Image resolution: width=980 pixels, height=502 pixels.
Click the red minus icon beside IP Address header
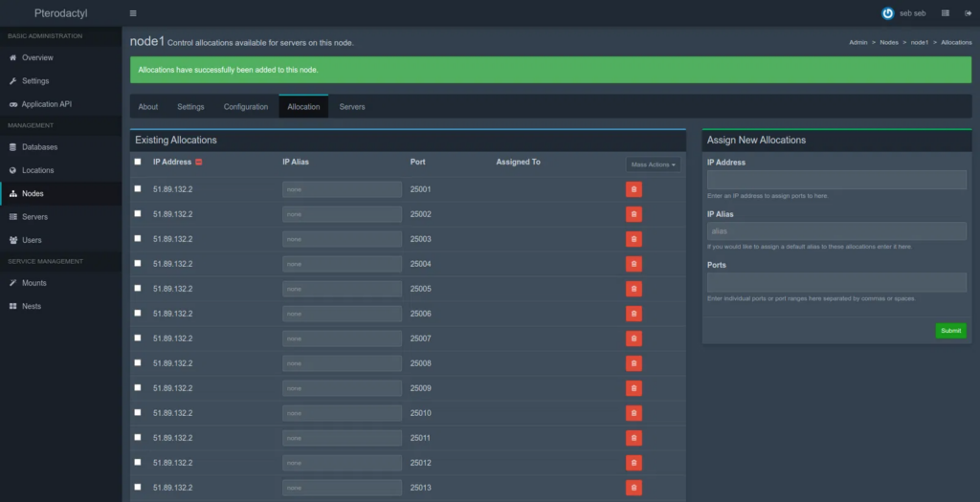pyautogui.click(x=198, y=163)
